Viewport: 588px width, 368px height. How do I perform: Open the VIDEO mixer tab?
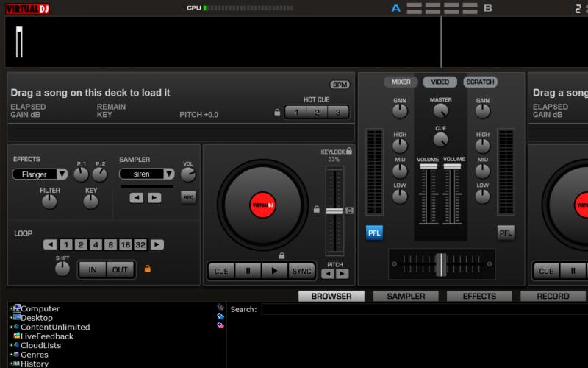click(x=440, y=82)
